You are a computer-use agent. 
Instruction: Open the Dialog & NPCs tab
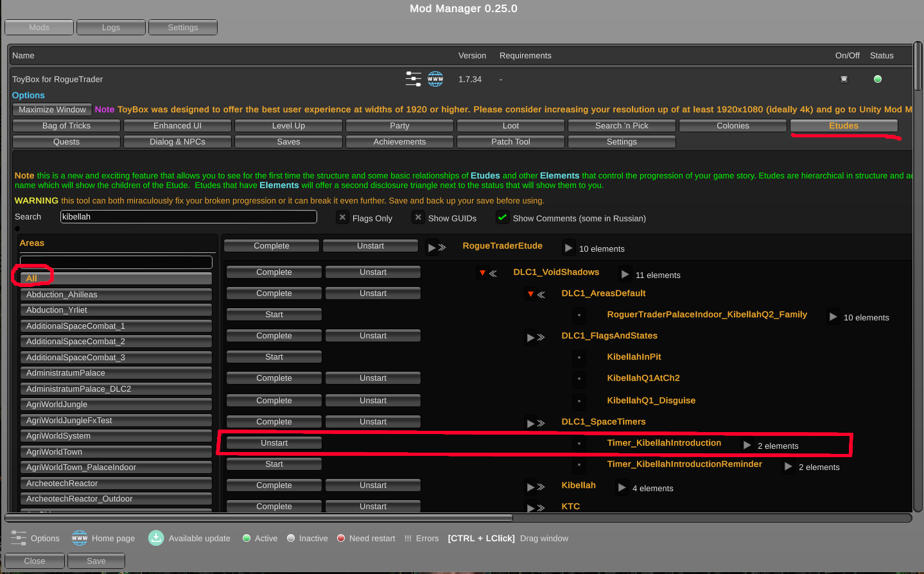pos(177,142)
